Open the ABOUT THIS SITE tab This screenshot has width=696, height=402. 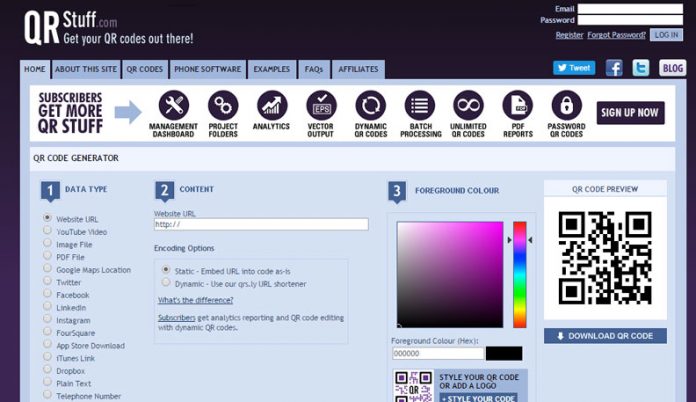[86, 69]
